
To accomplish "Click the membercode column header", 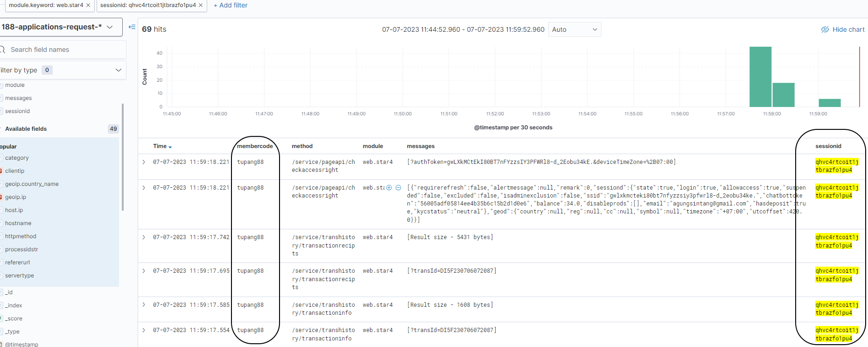I will [255, 146].
